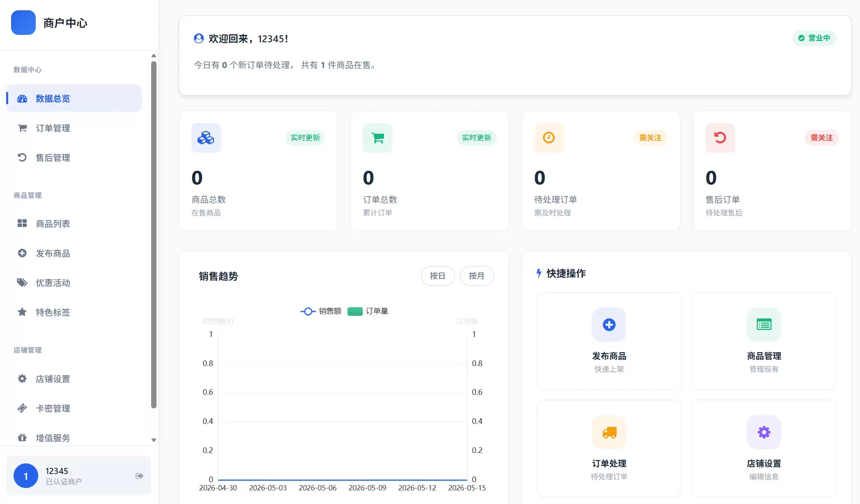Click the tags icon beside 优惠活动
The image size is (860, 504).
(22, 283)
